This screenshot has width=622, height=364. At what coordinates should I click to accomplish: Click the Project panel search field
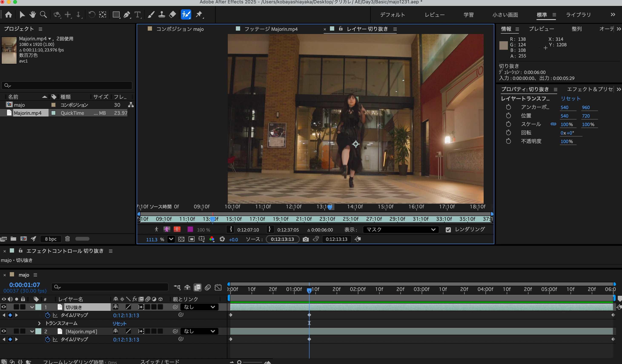click(67, 85)
